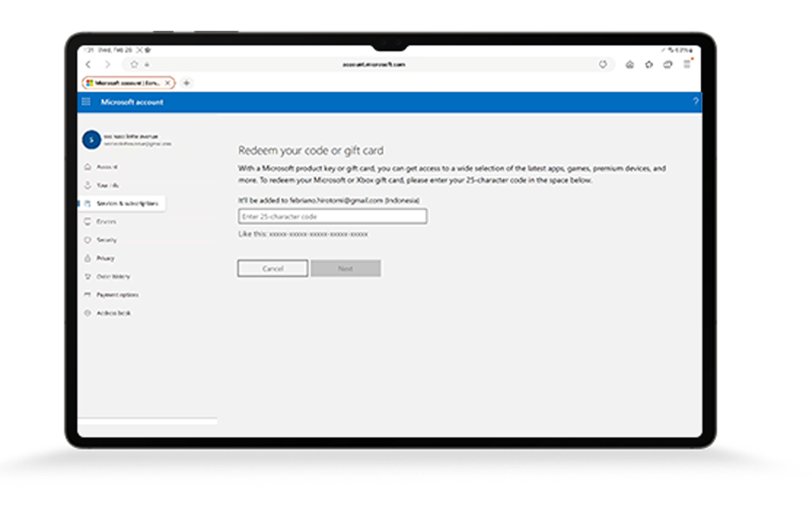Bookmark page with the star icon

point(134,65)
